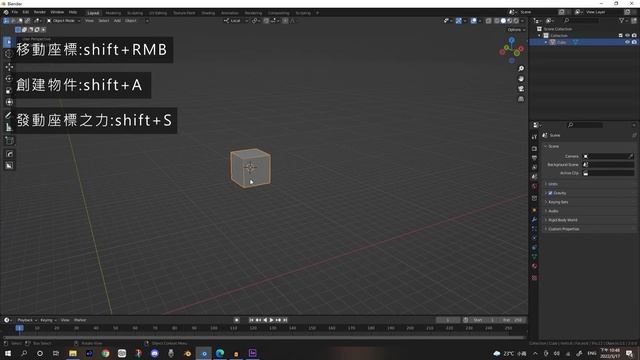Open the Modifier wrench properties tab
This screenshot has height=360, width=640.
tap(534, 220)
